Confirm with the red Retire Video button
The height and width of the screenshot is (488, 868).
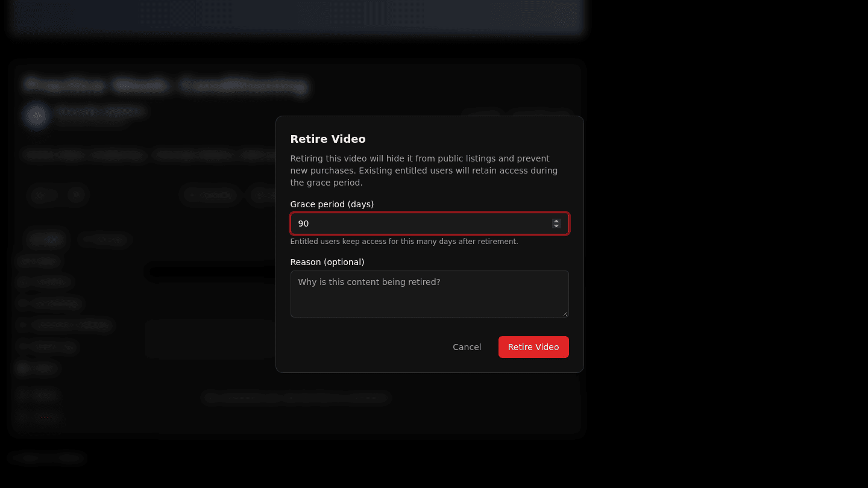coord(533,347)
